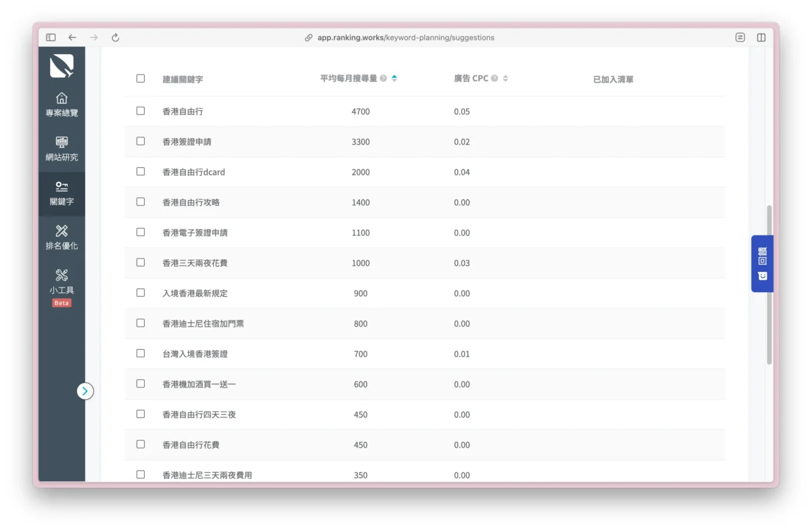Click the keyword text 香港自由行四天三夜

(x=199, y=415)
